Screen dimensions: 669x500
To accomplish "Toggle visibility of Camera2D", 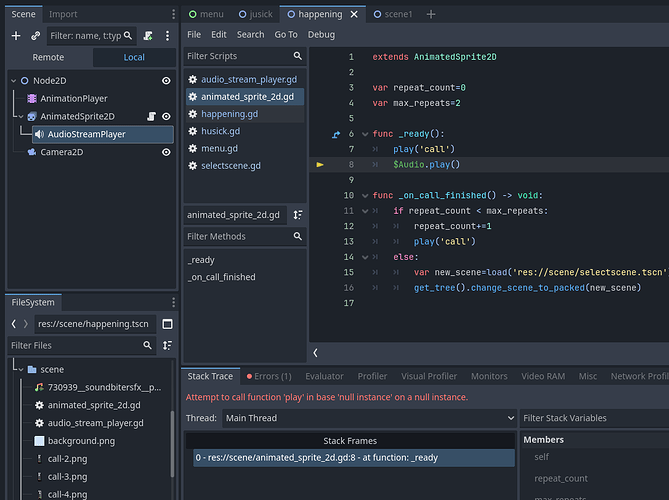I will 166,152.
